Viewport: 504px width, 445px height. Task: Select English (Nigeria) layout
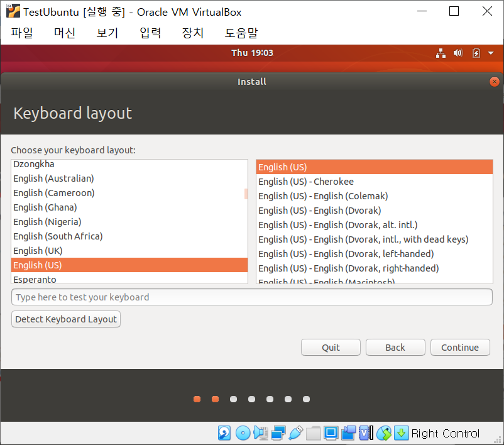tap(129, 222)
